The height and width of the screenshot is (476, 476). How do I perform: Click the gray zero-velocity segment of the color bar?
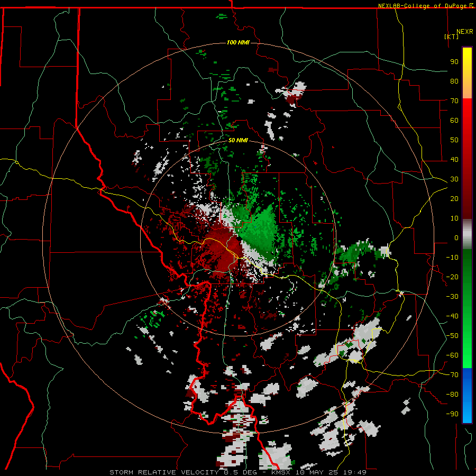[467, 234]
